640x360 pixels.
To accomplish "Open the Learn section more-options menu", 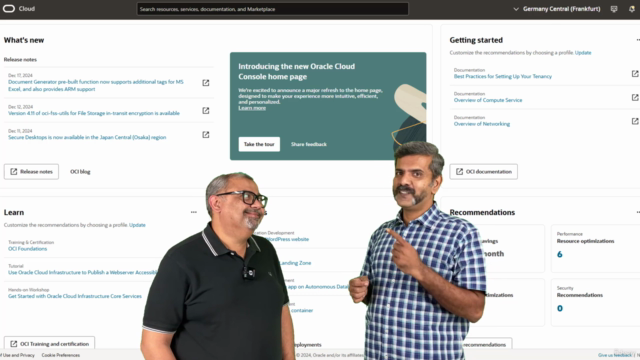I will tap(193, 212).
